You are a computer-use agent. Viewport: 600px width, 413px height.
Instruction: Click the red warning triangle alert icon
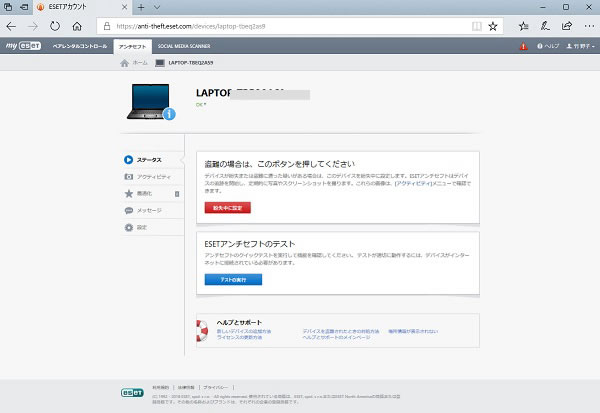coord(523,46)
